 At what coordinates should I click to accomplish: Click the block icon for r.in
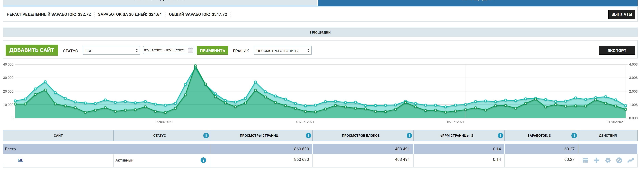[619, 160]
